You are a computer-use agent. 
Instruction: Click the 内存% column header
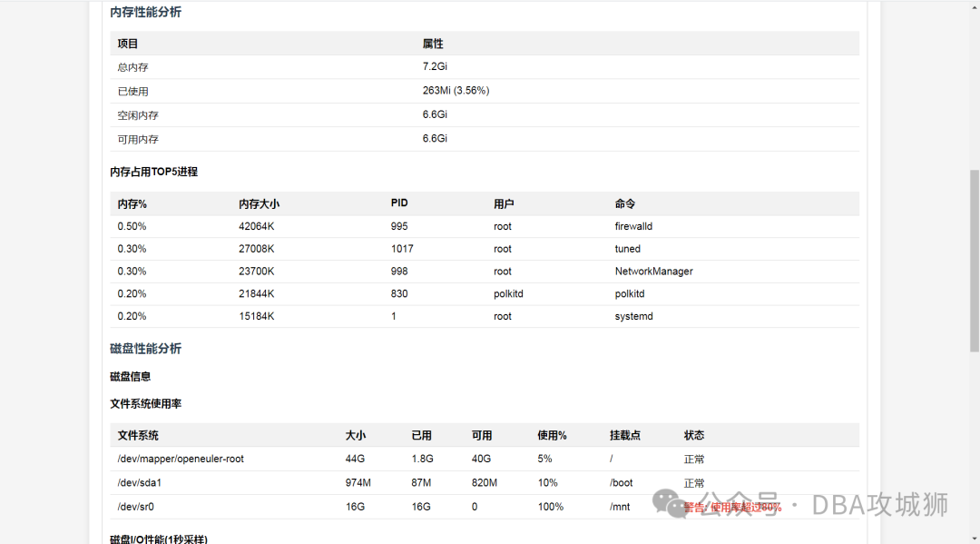pyautogui.click(x=132, y=203)
